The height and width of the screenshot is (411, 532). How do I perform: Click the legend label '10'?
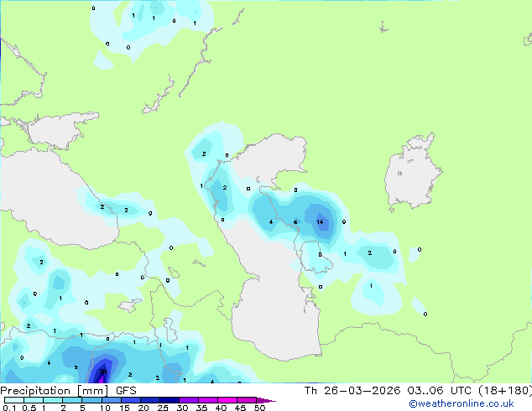pyautogui.click(x=105, y=408)
